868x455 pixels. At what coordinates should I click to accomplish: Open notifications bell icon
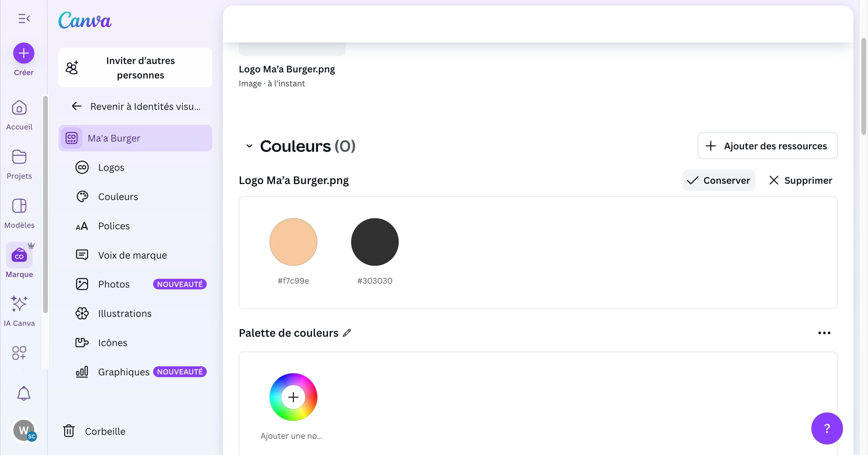24,393
